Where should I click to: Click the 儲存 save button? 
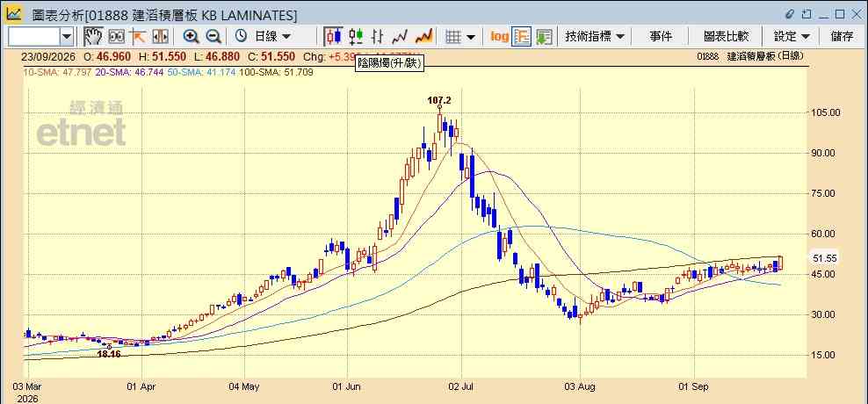point(842,37)
